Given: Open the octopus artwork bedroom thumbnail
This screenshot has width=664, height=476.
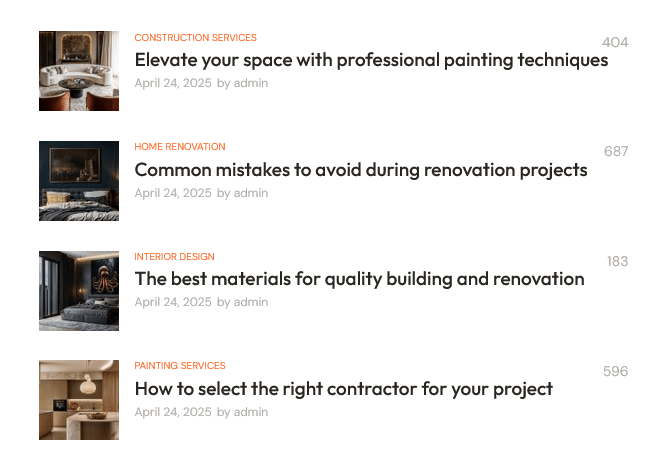Looking at the screenshot, I should click(79, 291).
